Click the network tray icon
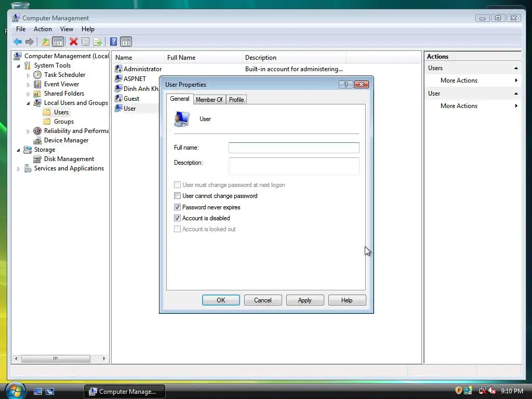This screenshot has width=532, height=399. [482, 391]
